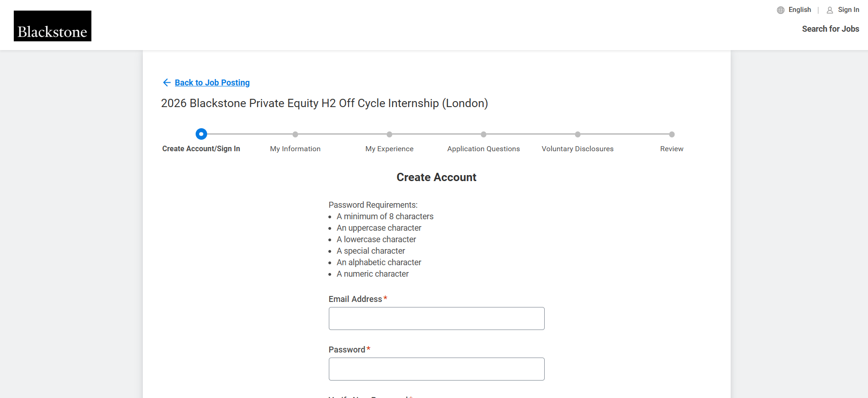Click 'An alphabetic character' requirement
Viewport: 868px width, 398px height.
click(x=379, y=262)
